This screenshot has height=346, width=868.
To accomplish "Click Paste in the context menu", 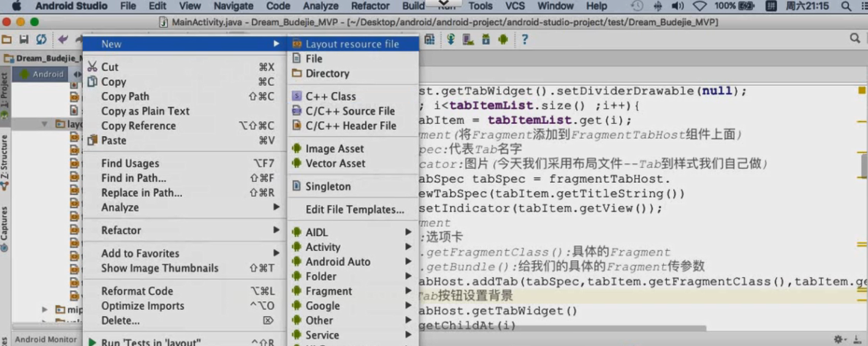I will click(185, 140).
